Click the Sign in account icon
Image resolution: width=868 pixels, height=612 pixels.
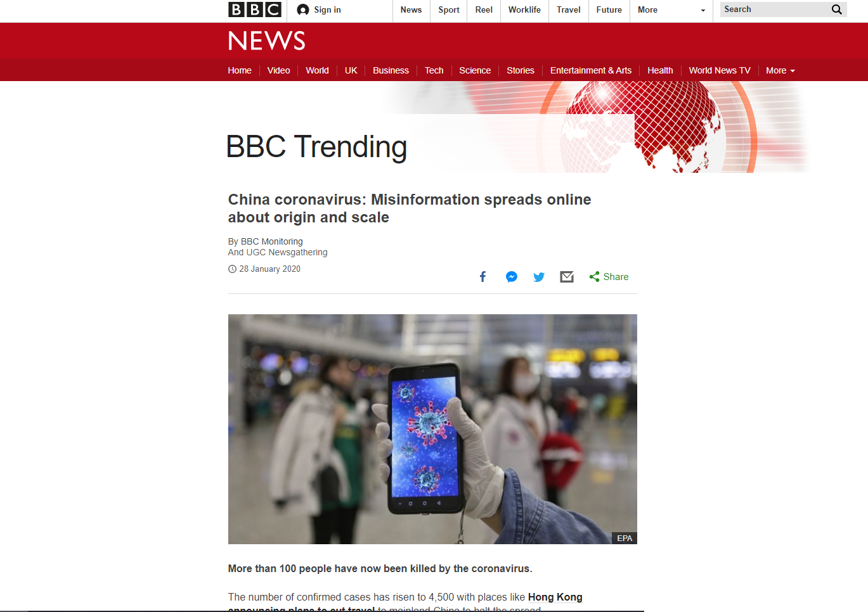(x=303, y=10)
